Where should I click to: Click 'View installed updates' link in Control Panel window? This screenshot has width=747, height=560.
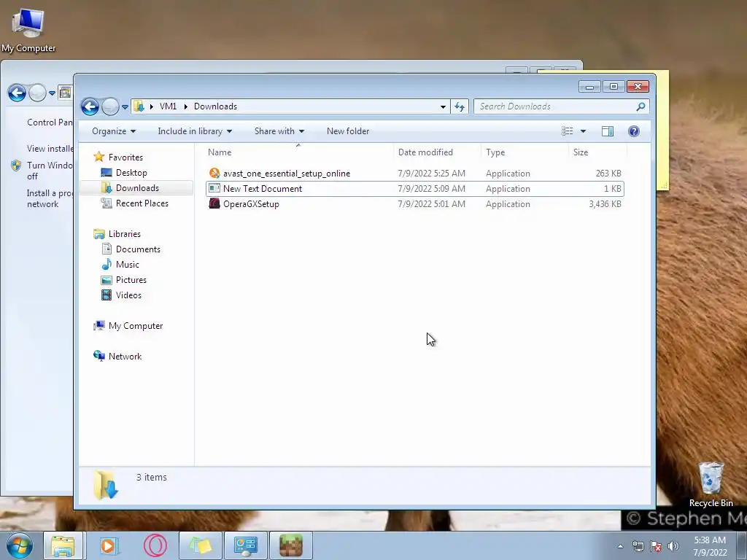[x=50, y=149]
